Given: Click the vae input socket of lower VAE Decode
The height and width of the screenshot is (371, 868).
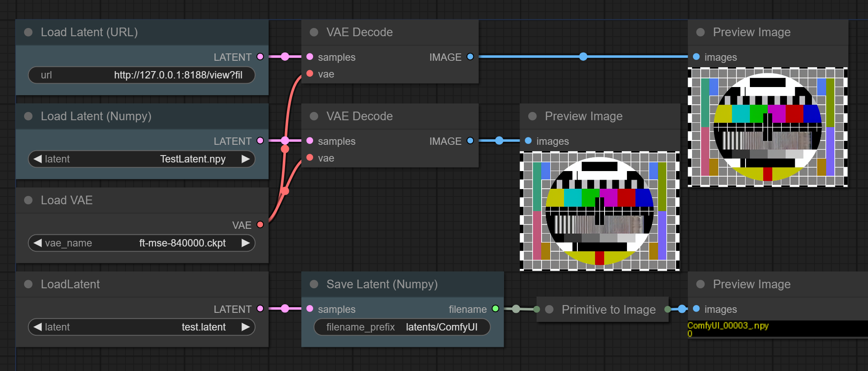Looking at the screenshot, I should [310, 158].
